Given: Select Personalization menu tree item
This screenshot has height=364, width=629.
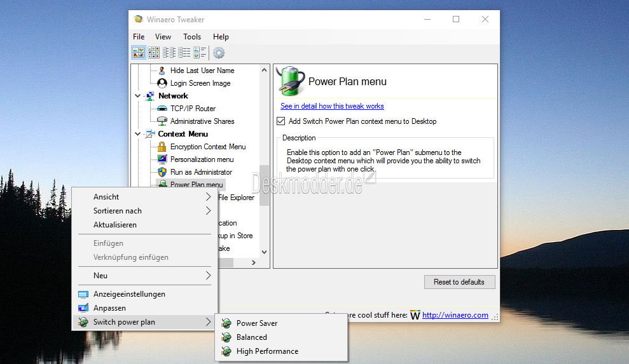Looking at the screenshot, I should [202, 159].
